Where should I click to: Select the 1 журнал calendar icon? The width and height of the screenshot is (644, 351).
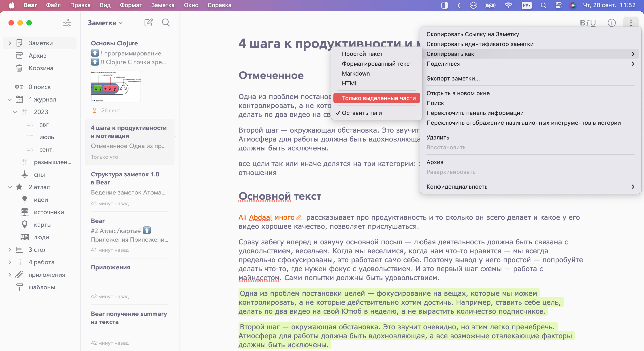(x=19, y=99)
